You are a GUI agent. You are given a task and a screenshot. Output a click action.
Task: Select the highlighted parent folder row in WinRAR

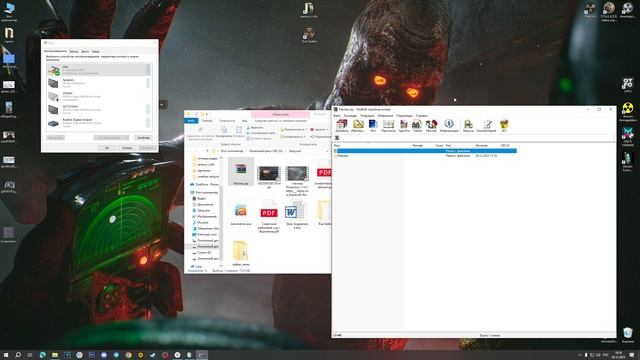(x=425, y=151)
